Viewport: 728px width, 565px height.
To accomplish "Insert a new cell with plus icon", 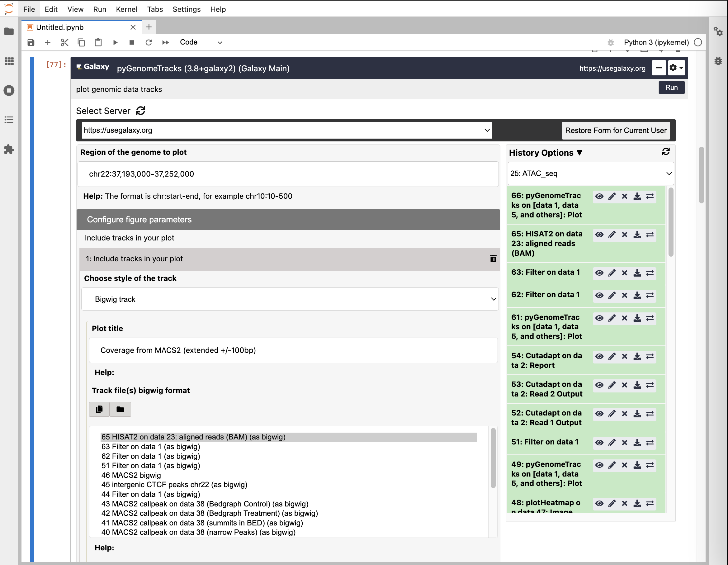I will tap(48, 42).
